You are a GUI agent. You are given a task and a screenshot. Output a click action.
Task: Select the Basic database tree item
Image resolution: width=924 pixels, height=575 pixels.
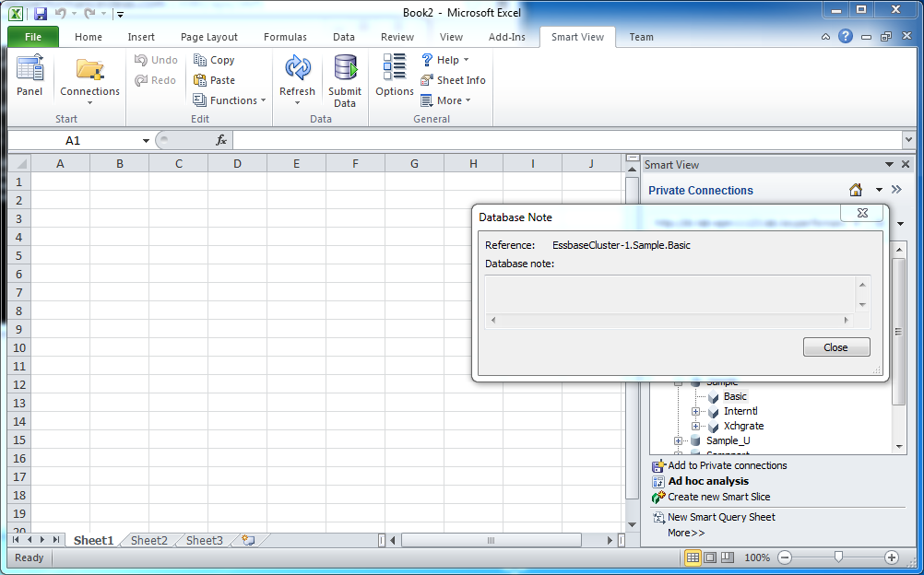click(735, 396)
